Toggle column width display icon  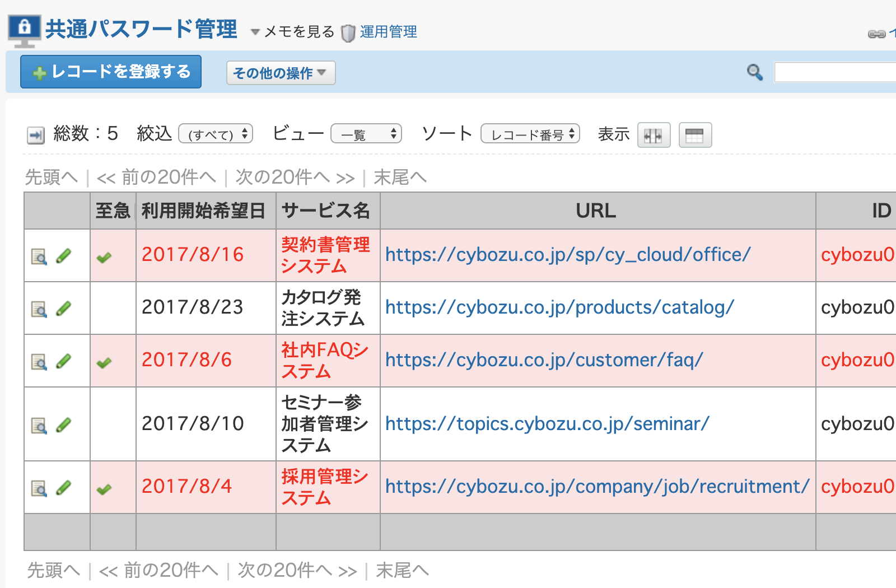point(654,135)
